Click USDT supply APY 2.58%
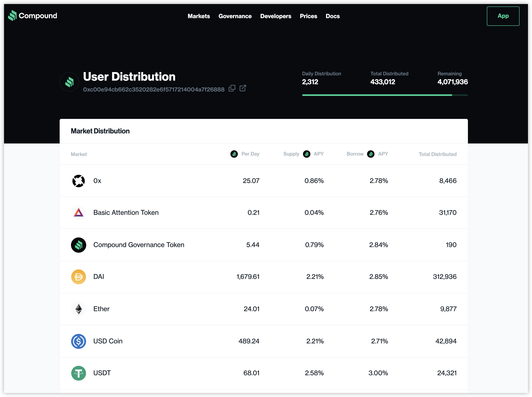The image size is (532, 397). pyautogui.click(x=314, y=373)
